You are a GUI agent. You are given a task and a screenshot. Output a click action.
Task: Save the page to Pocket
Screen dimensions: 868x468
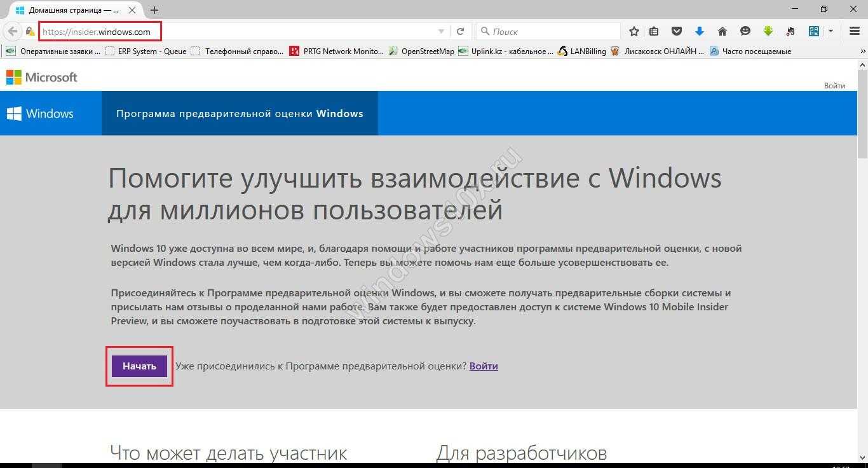tap(677, 31)
